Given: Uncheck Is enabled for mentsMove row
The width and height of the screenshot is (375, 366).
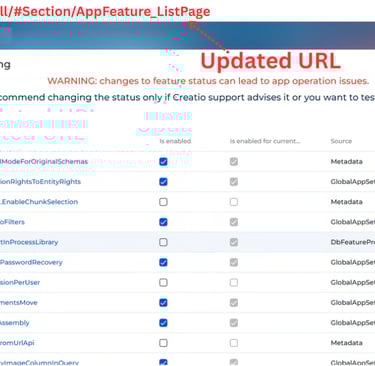Looking at the screenshot, I should point(163,303).
